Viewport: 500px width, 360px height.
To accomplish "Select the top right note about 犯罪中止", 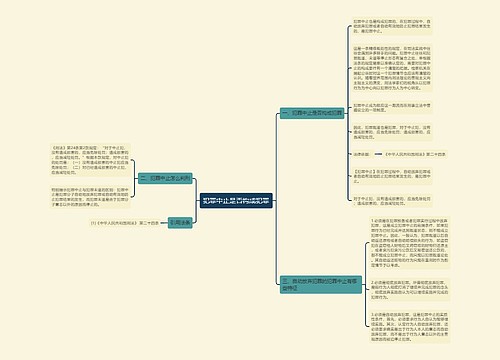I will (392, 26).
